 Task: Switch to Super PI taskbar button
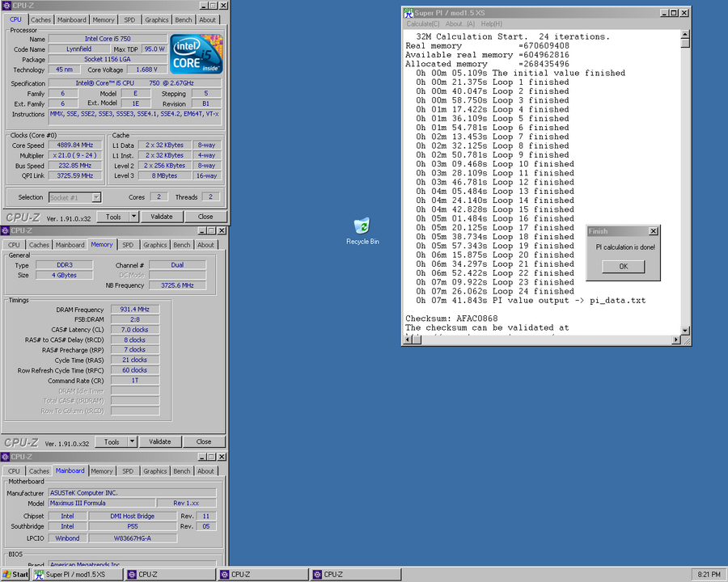point(78,575)
